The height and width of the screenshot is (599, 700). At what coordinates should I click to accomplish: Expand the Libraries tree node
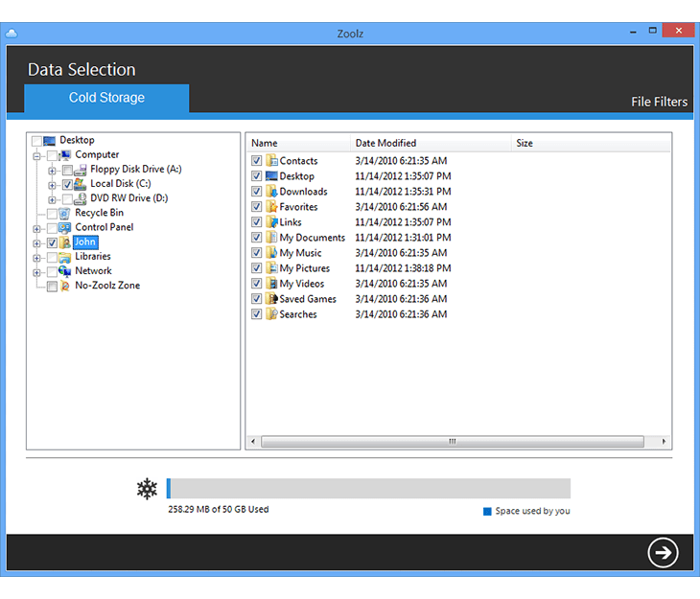coord(36,258)
